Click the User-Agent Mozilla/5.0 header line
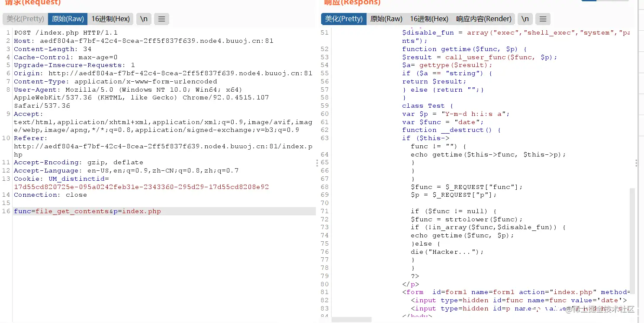644x323 pixels. tap(128, 90)
